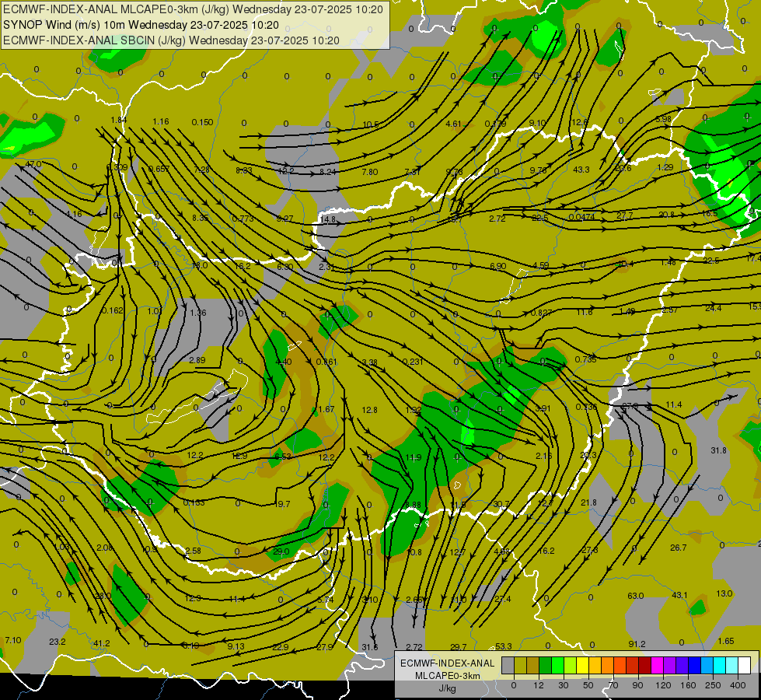Click the purple swatch right of 120
761x700 pixels.
pos(670,665)
